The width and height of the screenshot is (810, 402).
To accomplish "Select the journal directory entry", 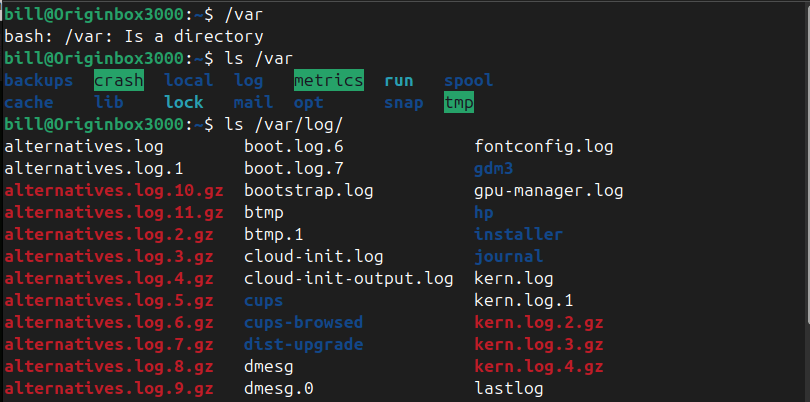I will tap(509, 256).
